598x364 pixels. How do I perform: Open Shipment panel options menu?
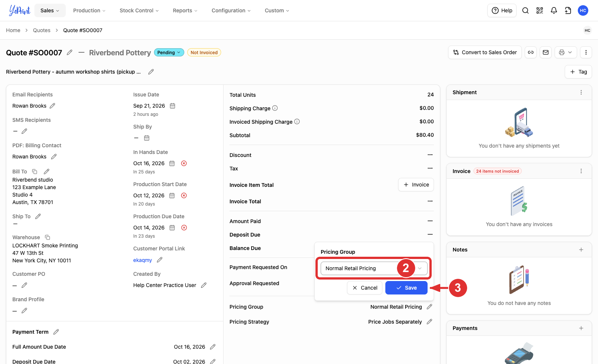tap(581, 92)
